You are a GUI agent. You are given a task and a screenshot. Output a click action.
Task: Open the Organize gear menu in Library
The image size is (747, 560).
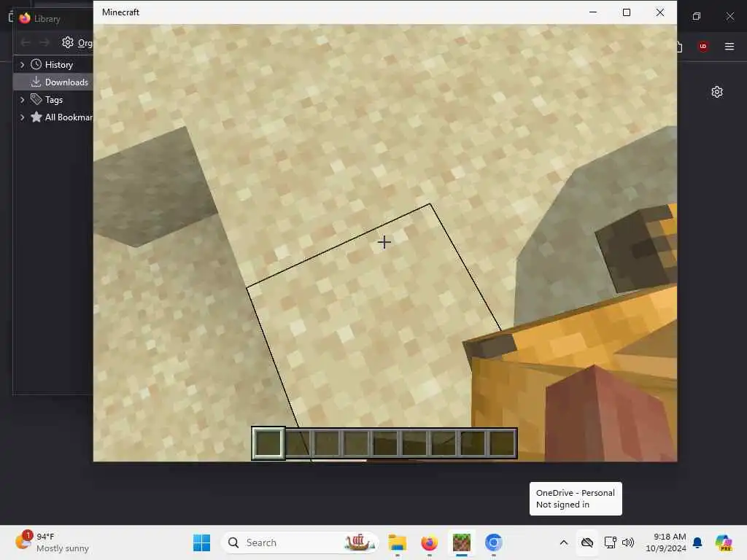click(x=77, y=43)
